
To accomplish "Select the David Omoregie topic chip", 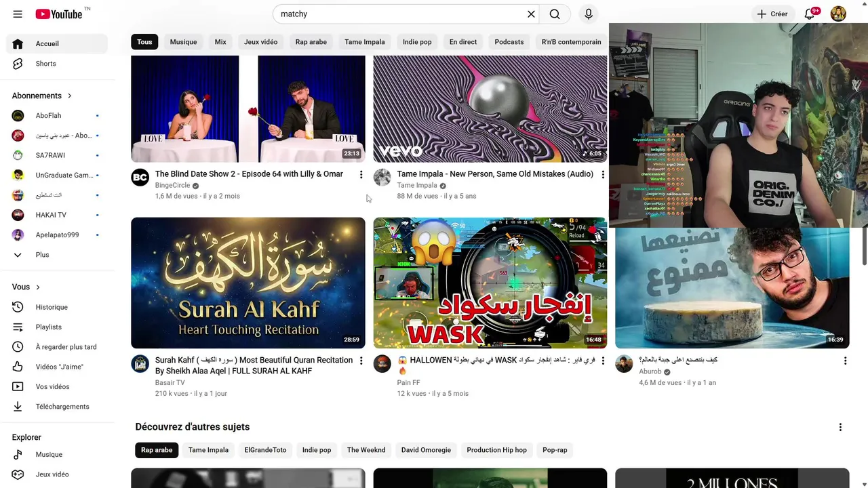I will (426, 450).
